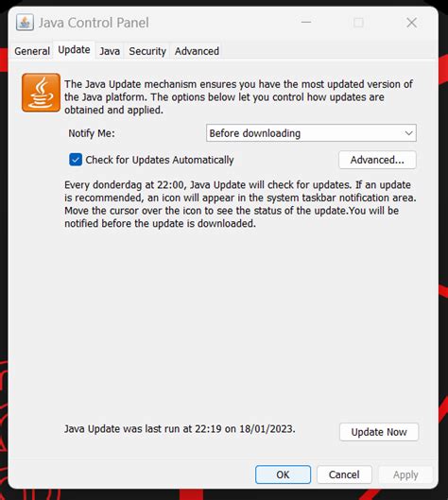This screenshot has height=500, width=448.
Task: Click the Cancel button
Action: tap(344, 474)
